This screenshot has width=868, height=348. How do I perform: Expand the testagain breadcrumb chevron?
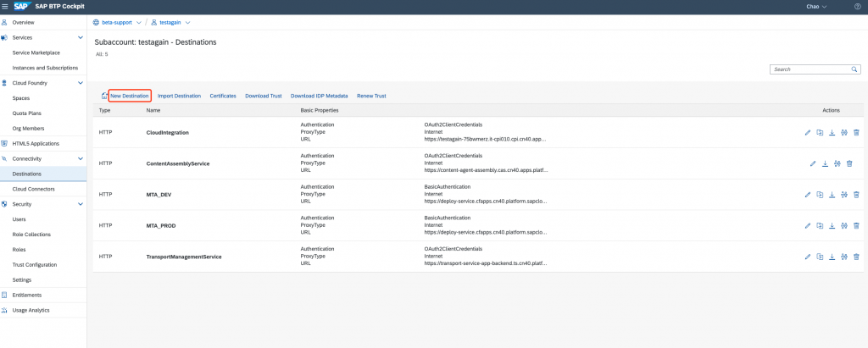pos(187,23)
